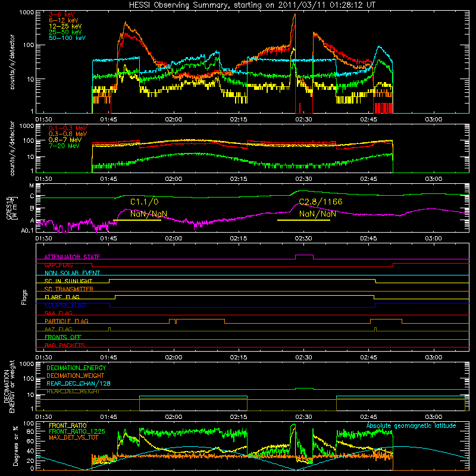Select the 25-50 keV legend label
The image size is (476, 476).
(x=65, y=32)
